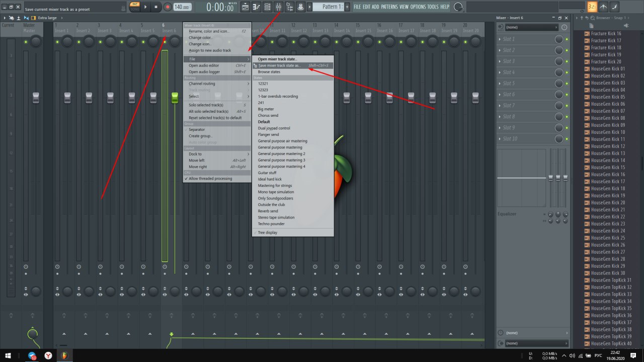The width and height of the screenshot is (644, 362).
Task: Mute the Master track green LED
Action: [26, 42]
